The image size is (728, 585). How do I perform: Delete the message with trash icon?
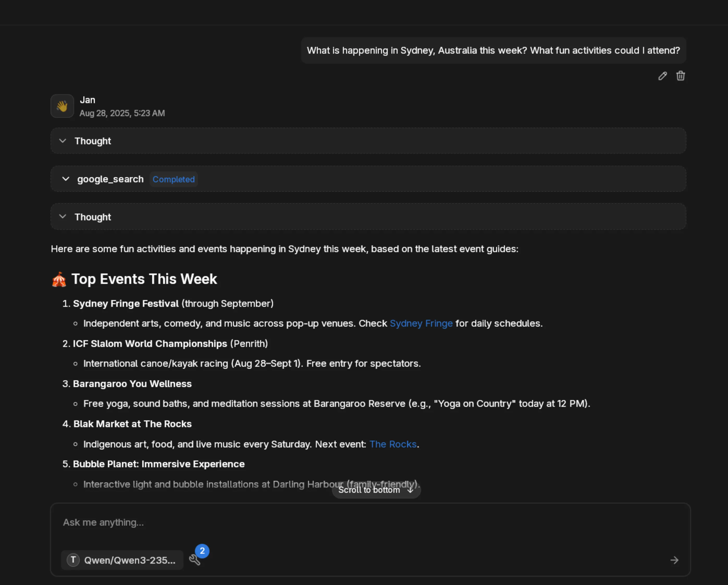tap(680, 76)
